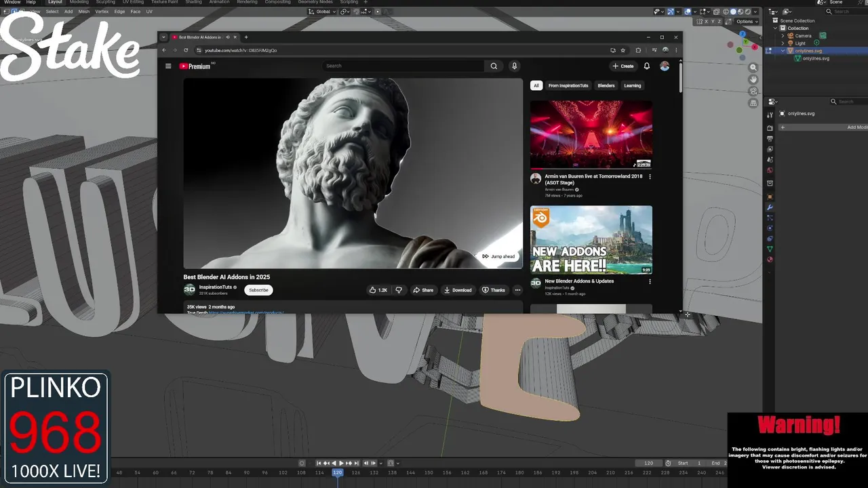Open the Material properties tab icon
This screenshot has height=488, width=868.
pyautogui.click(x=770, y=260)
